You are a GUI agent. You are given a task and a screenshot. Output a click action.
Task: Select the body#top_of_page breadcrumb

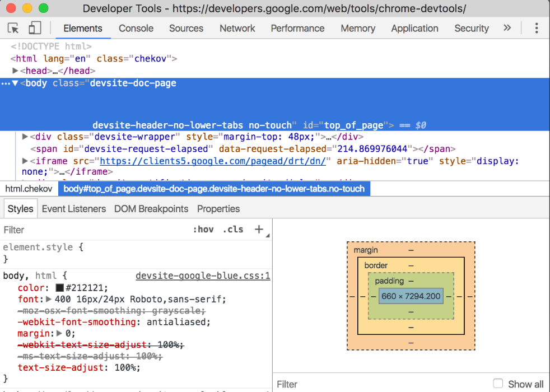point(214,189)
